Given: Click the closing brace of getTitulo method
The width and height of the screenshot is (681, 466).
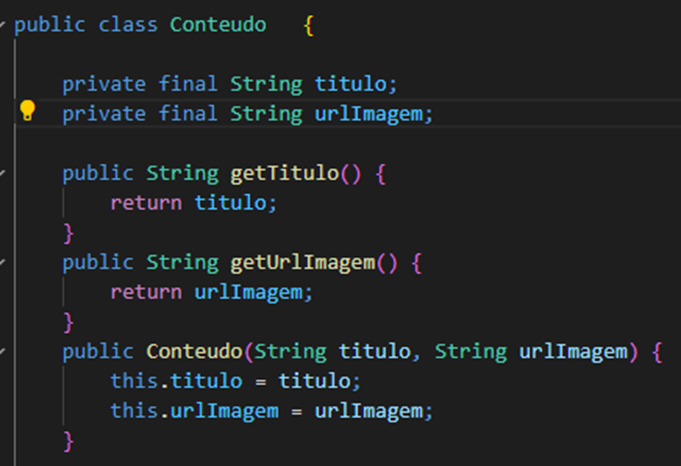Looking at the screenshot, I should [x=69, y=234].
